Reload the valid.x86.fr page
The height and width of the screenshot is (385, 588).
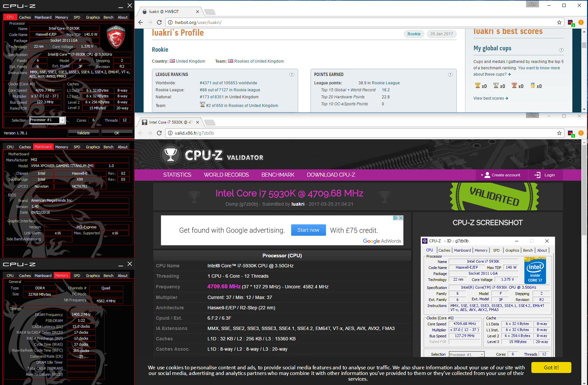click(159, 133)
